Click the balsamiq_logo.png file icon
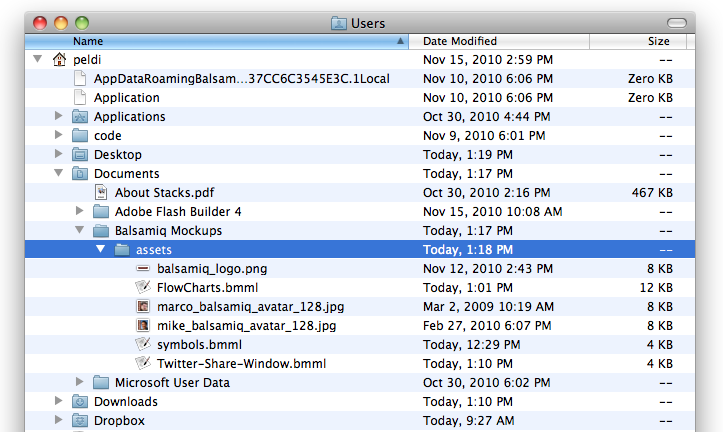The height and width of the screenshot is (432, 723). pyautogui.click(x=142, y=269)
